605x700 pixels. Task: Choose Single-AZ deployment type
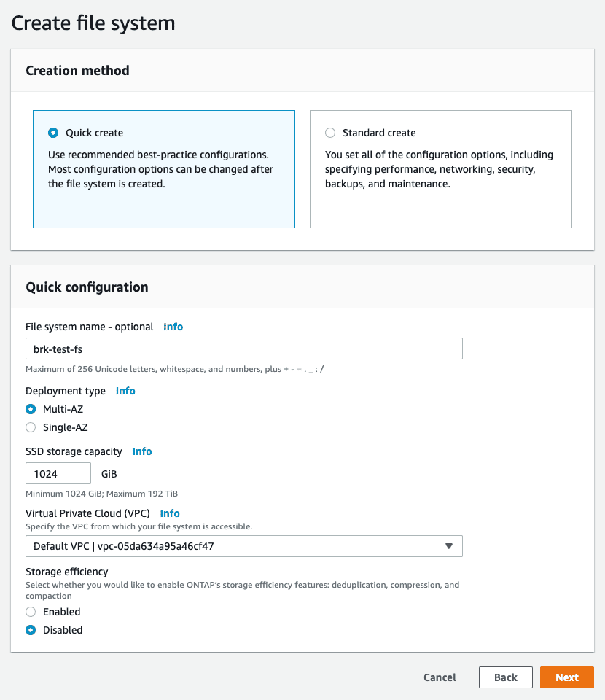pyautogui.click(x=30, y=427)
